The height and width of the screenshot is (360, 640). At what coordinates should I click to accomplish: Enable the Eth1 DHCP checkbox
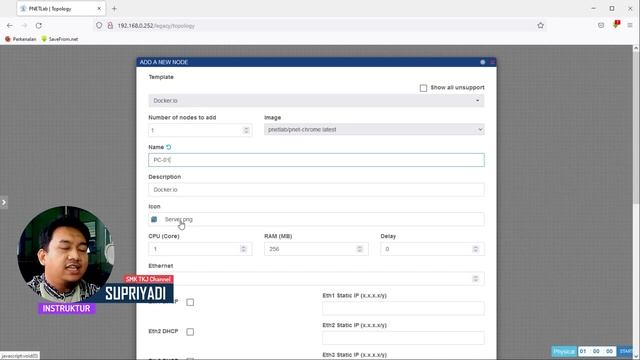pyautogui.click(x=190, y=302)
